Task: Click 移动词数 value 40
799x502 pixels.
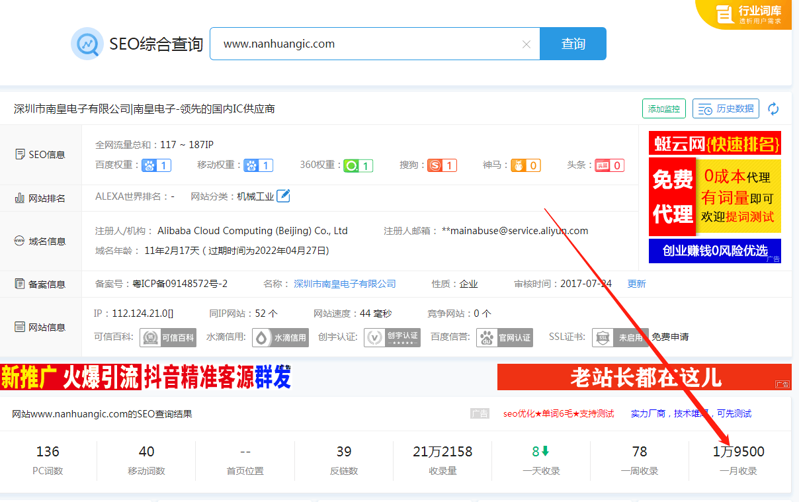Action: (x=146, y=452)
